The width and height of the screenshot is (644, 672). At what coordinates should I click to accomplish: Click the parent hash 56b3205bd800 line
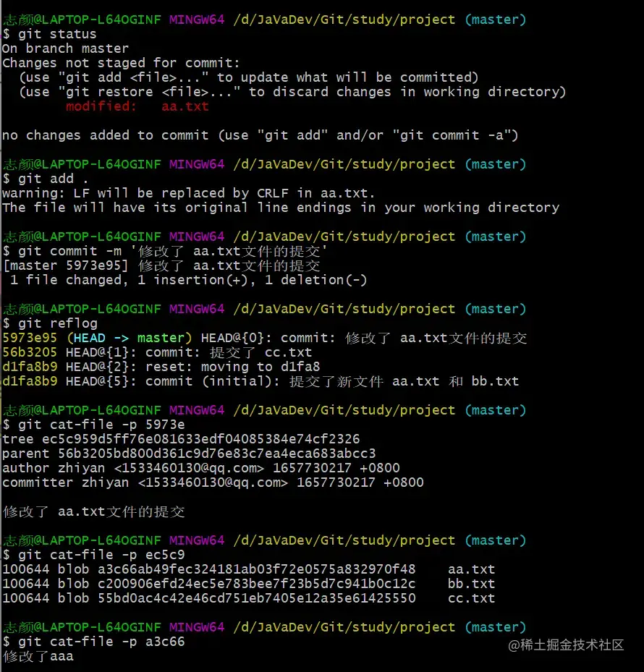[189, 454]
